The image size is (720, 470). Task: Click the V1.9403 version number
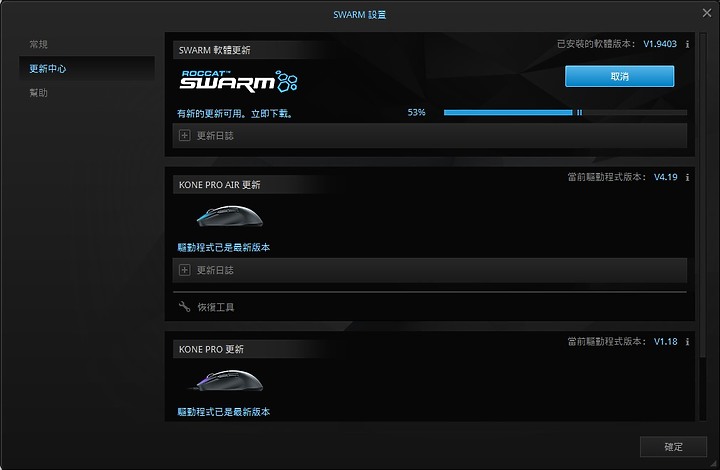tap(660, 44)
